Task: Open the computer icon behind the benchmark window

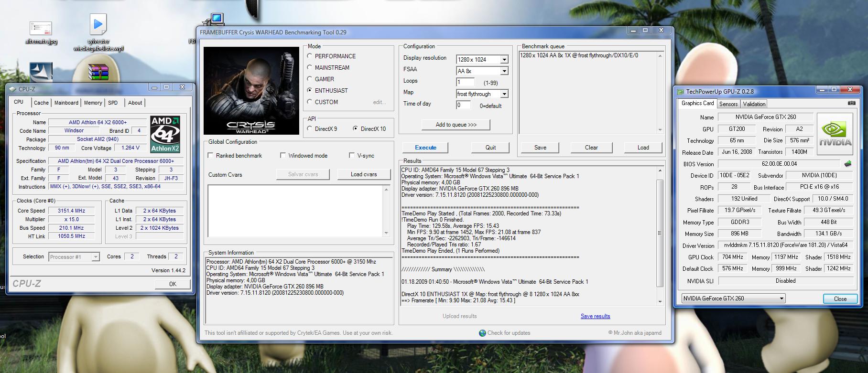Action: pyautogui.click(x=215, y=19)
